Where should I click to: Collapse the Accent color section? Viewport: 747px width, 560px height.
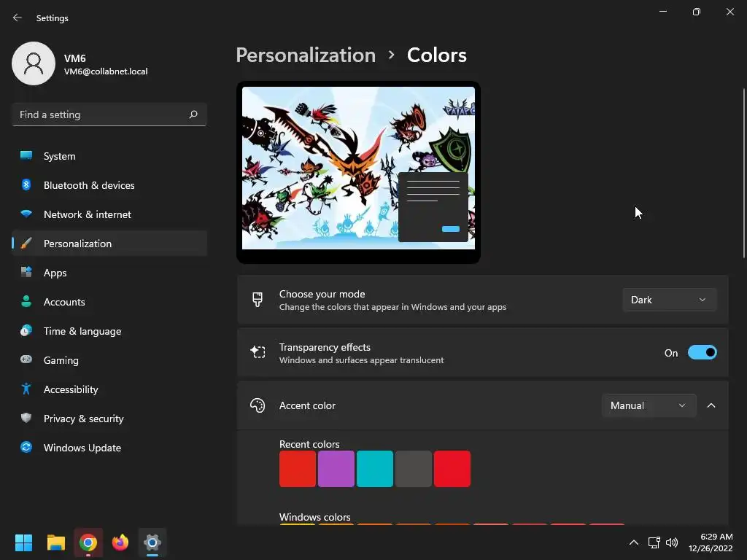711,405
